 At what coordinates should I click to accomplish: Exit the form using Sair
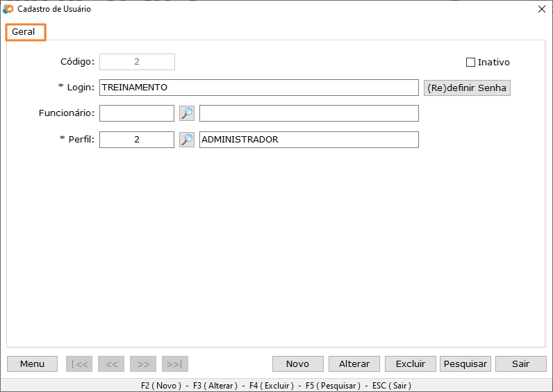[x=520, y=364]
